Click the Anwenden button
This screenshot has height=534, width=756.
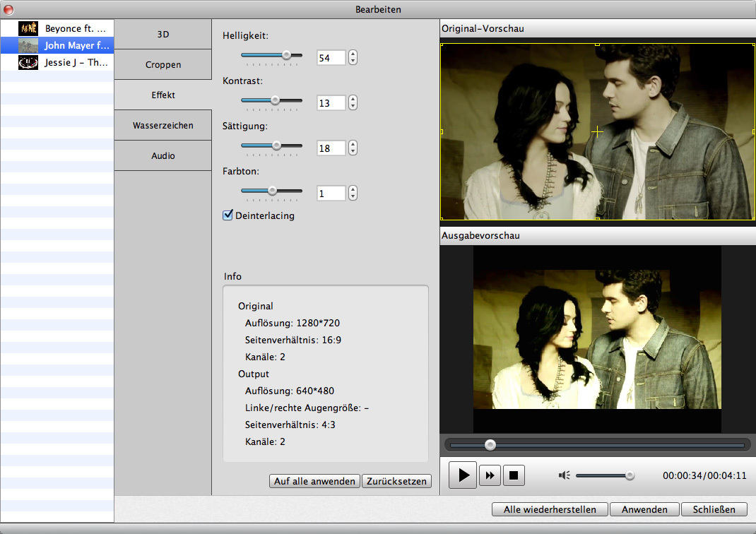pyautogui.click(x=644, y=509)
